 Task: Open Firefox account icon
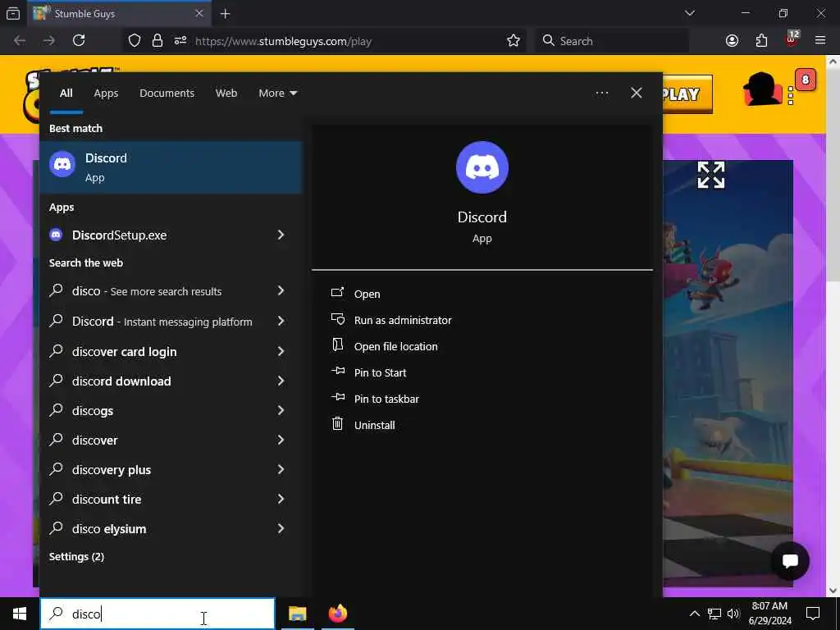[733, 41]
